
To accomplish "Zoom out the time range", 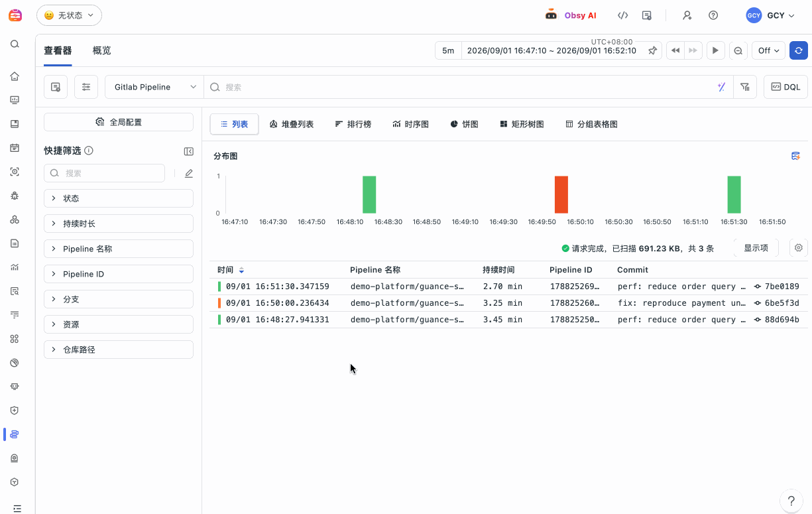I will (738, 50).
